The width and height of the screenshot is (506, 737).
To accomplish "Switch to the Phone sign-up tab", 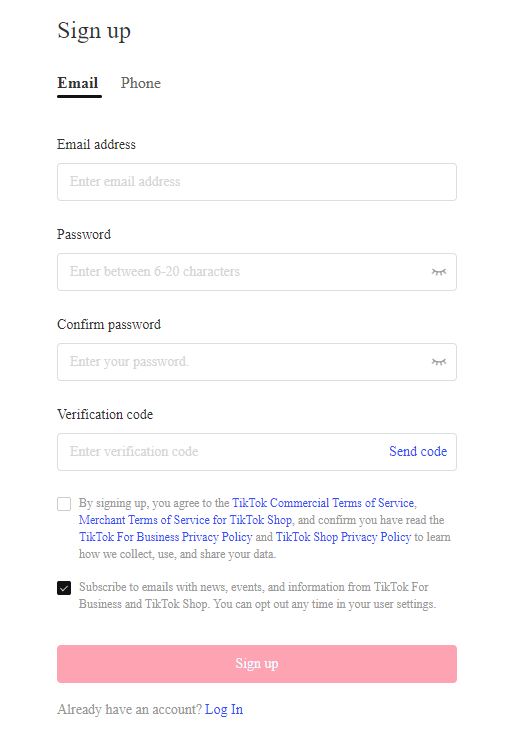I will coord(140,83).
